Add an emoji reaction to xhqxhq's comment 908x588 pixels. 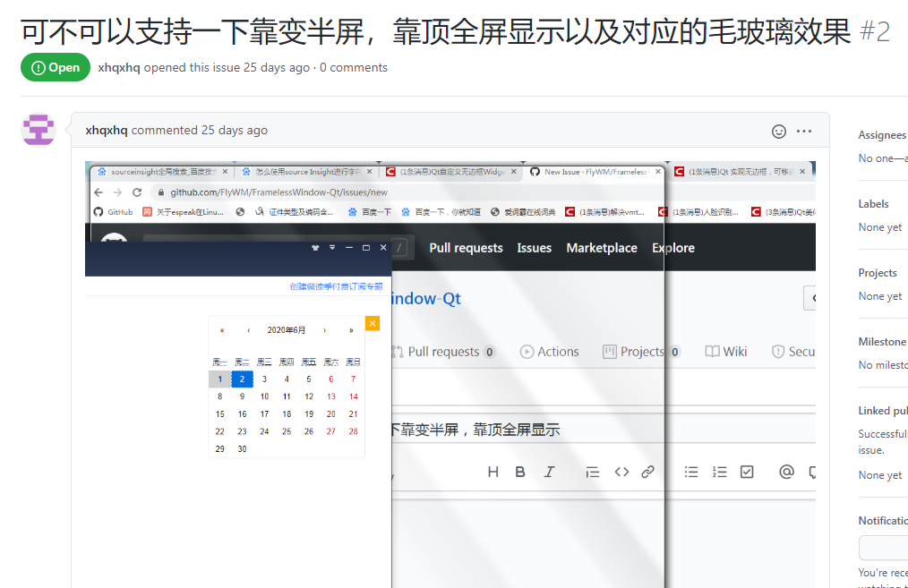point(778,130)
